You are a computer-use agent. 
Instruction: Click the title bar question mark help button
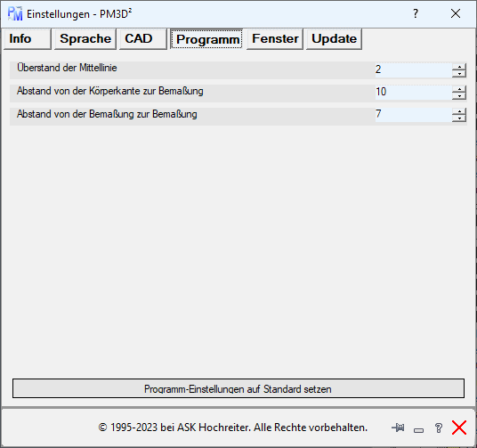[x=416, y=13]
